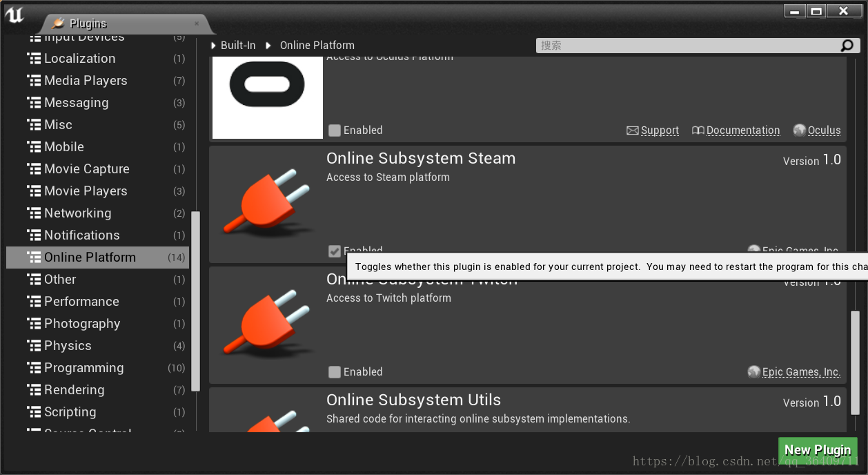868x475 pixels.
Task: Click Online Platform in the breadcrumb
Action: (317, 46)
